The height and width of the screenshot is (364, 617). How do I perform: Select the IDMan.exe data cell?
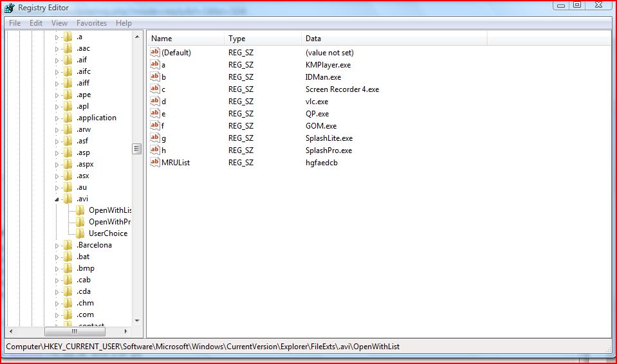pos(323,77)
